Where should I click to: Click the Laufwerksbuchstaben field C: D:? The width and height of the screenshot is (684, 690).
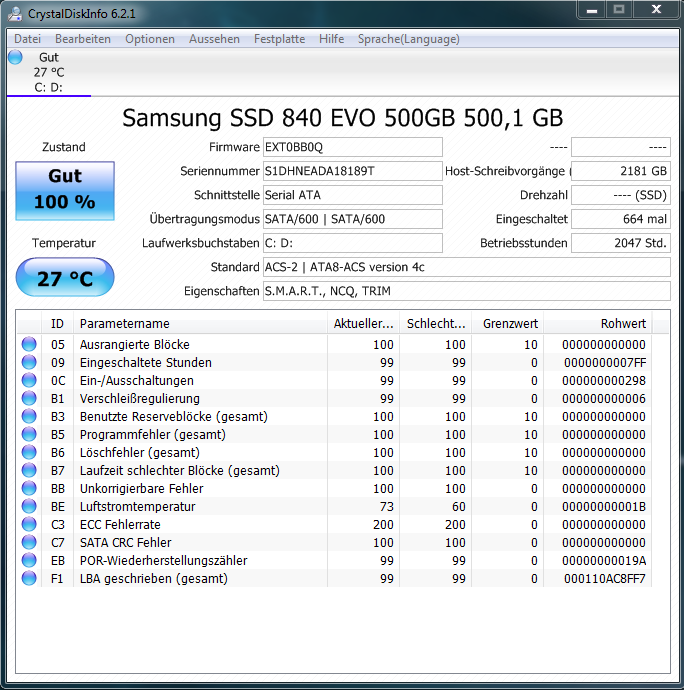[x=353, y=243]
